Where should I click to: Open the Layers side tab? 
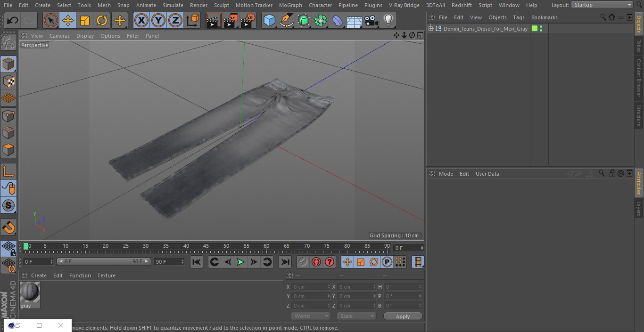point(639,208)
